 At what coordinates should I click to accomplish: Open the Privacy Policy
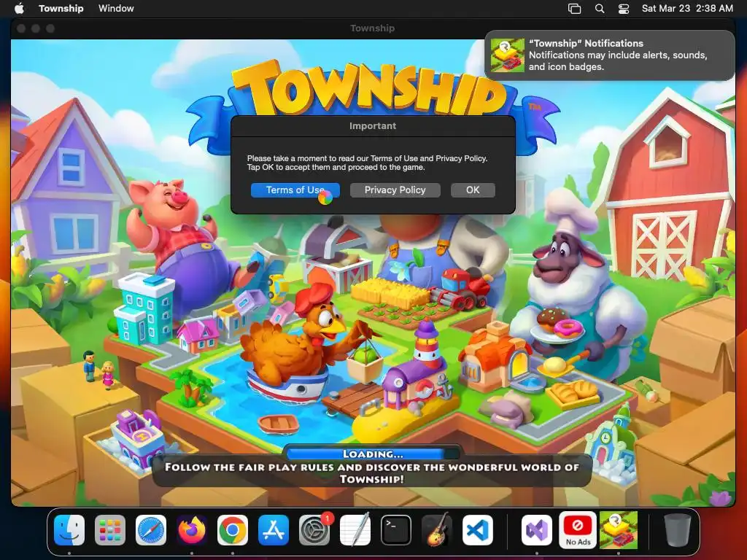pyautogui.click(x=395, y=190)
